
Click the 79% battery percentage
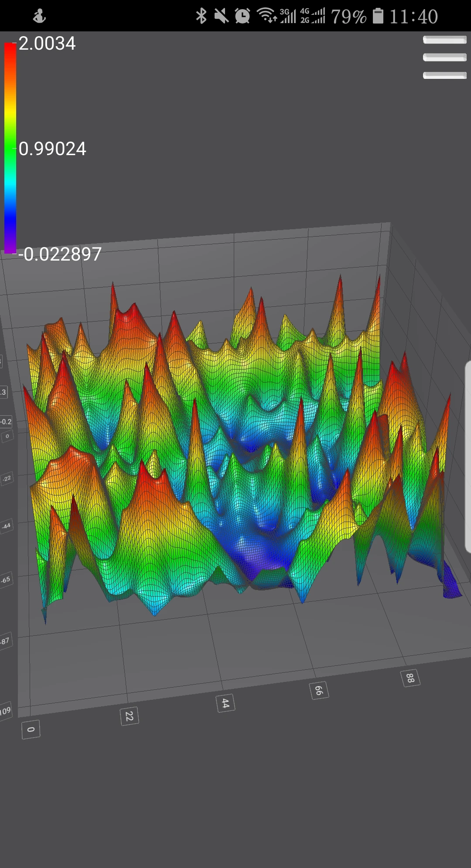(348, 17)
